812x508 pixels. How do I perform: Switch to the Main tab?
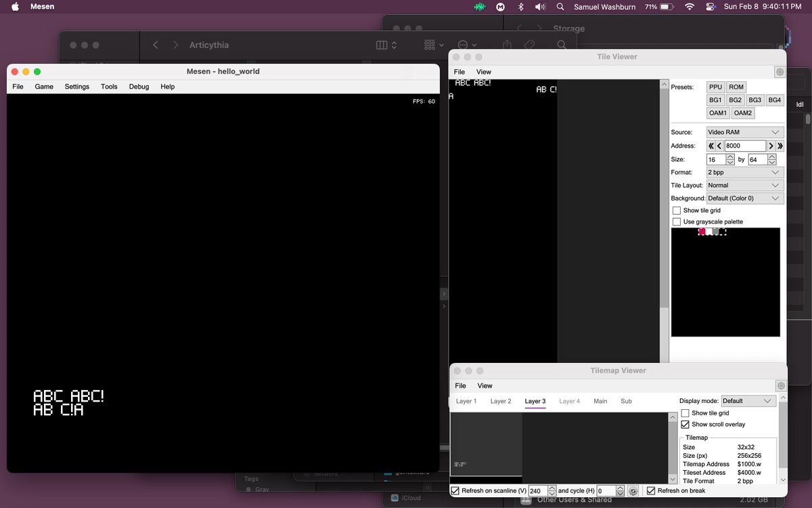tap(600, 401)
